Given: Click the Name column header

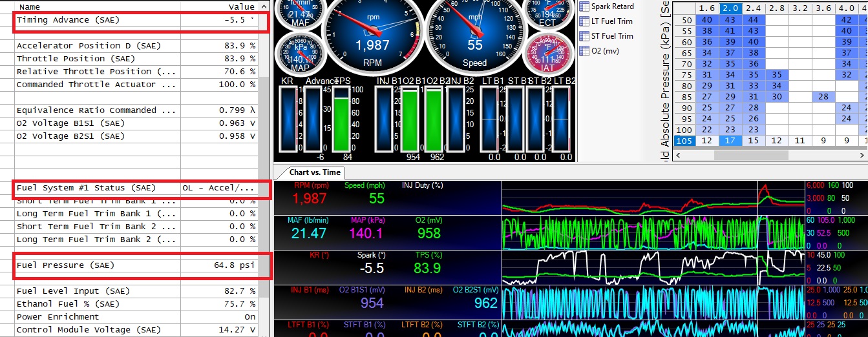Looking at the screenshot, I should coord(30,6).
